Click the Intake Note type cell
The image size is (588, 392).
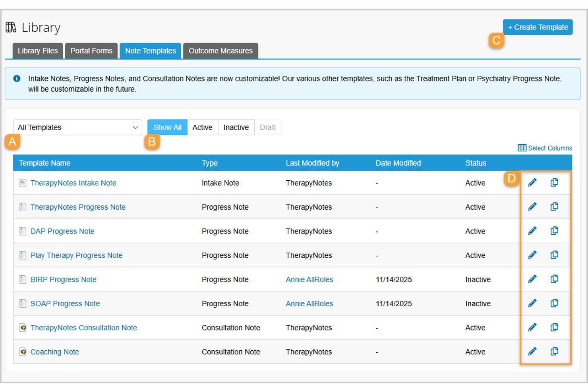[220, 183]
